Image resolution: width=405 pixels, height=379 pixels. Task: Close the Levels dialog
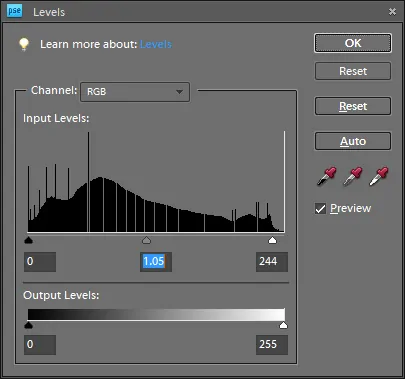coord(392,12)
